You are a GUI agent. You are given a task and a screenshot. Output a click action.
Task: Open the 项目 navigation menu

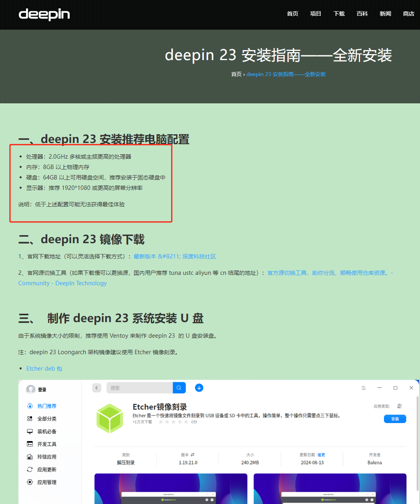click(316, 14)
